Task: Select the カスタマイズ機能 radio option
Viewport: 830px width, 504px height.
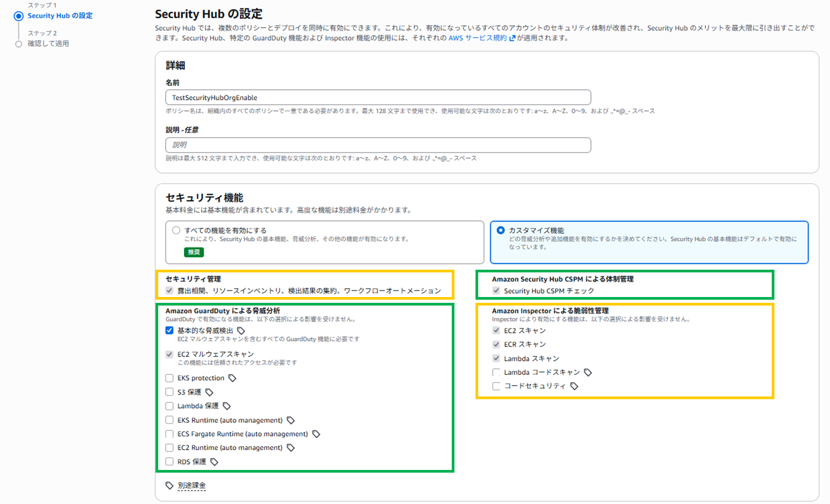Action: click(x=501, y=230)
